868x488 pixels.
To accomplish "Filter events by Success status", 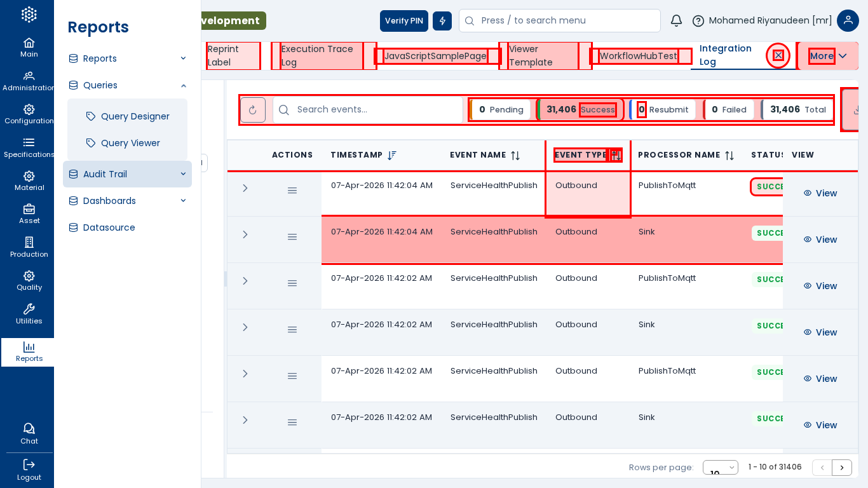I will pyautogui.click(x=580, y=110).
